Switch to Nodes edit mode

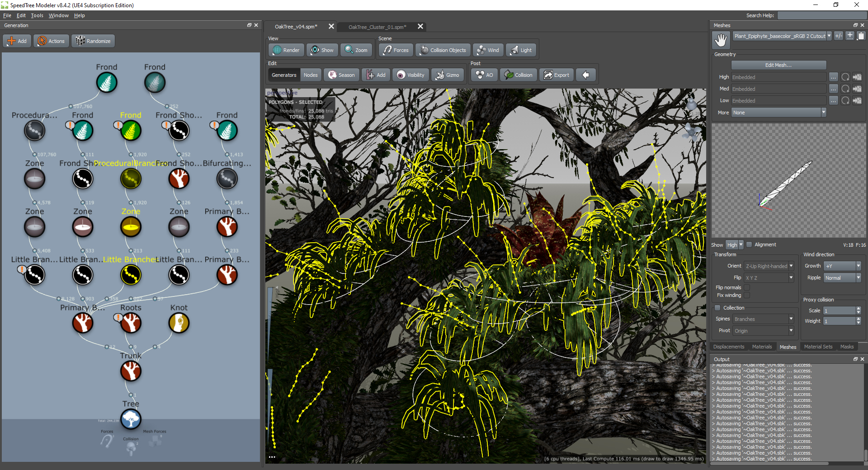(x=311, y=75)
